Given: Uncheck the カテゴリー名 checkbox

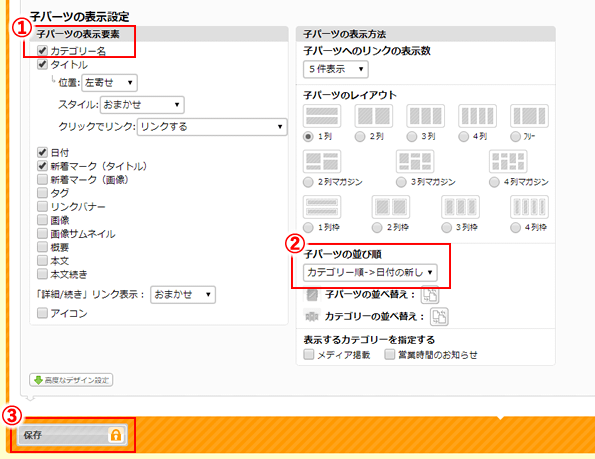Looking at the screenshot, I should (x=42, y=50).
